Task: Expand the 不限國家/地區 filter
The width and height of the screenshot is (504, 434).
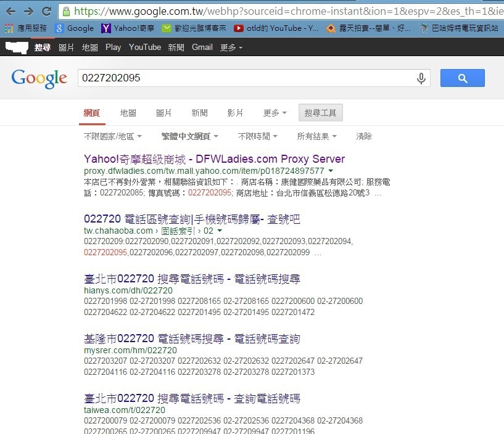Action: (x=112, y=136)
